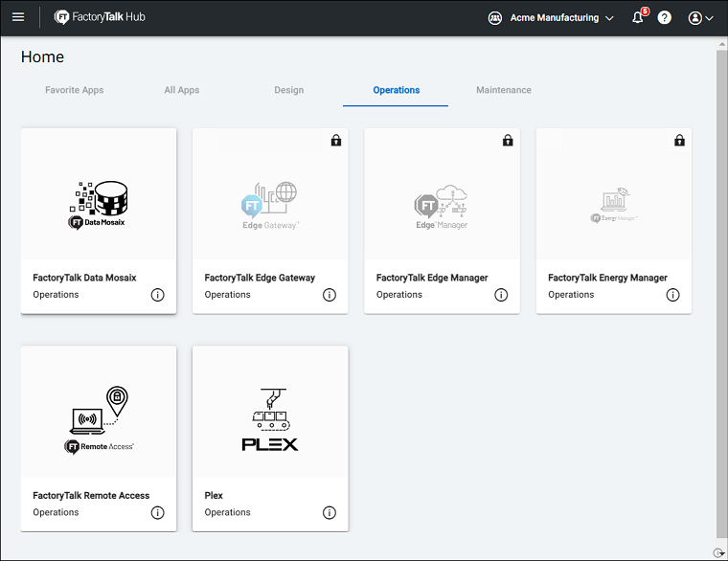Open the user profile account icon

click(694, 18)
